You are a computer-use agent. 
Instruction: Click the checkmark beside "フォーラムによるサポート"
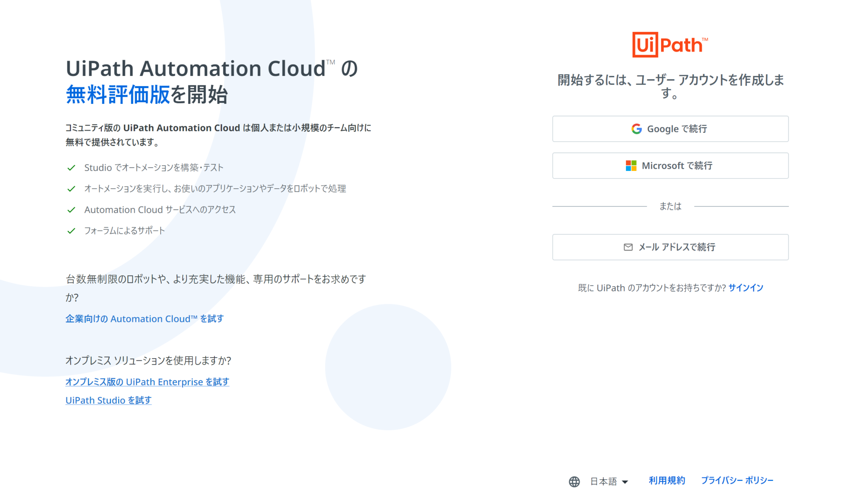click(x=71, y=231)
